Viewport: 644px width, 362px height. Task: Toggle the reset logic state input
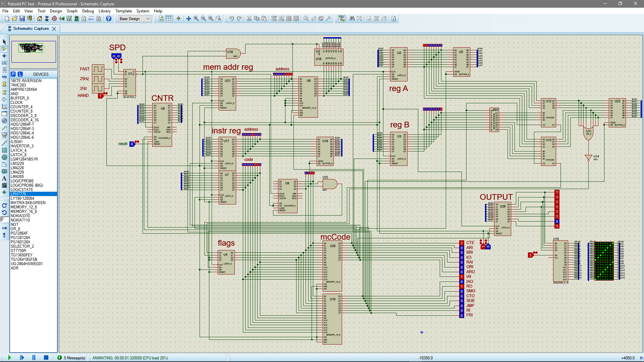pyautogui.click(x=132, y=144)
